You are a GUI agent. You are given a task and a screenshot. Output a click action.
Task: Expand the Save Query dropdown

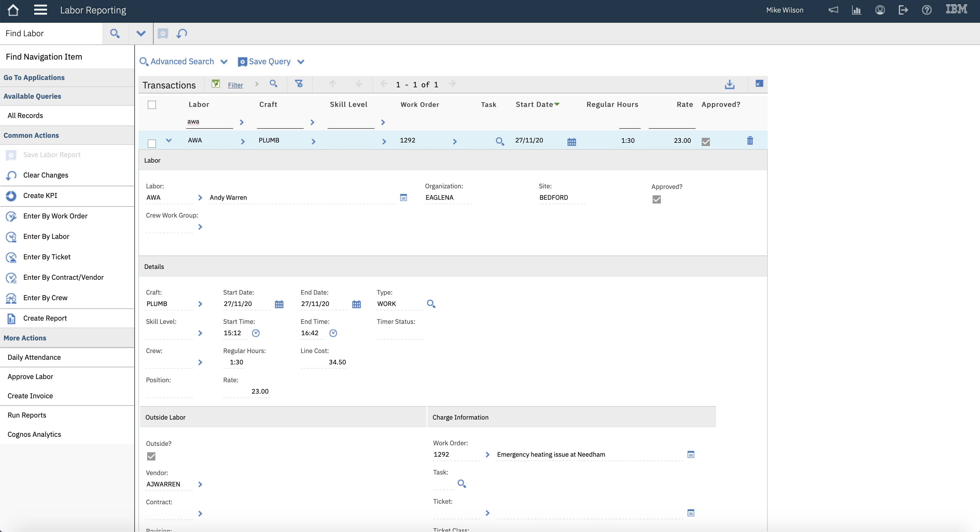[x=301, y=61]
